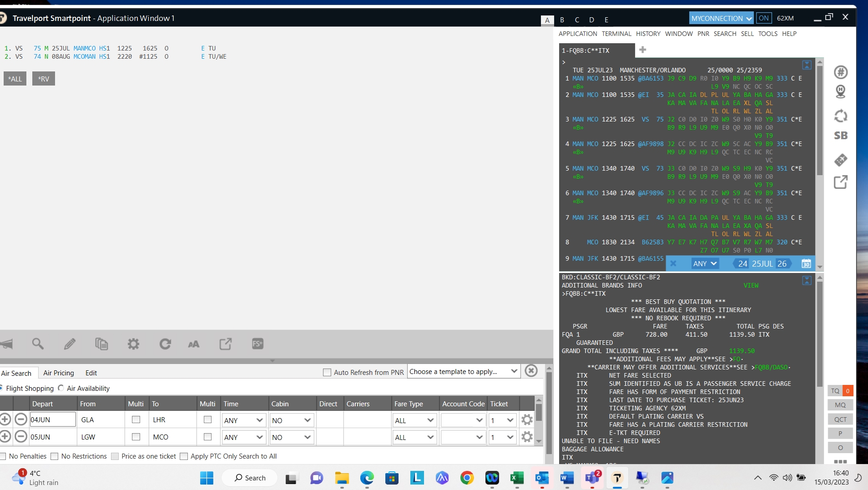Image resolution: width=868 pixels, height=490 pixels.
Task: Switch to the Air Pricing tab
Action: coord(58,373)
